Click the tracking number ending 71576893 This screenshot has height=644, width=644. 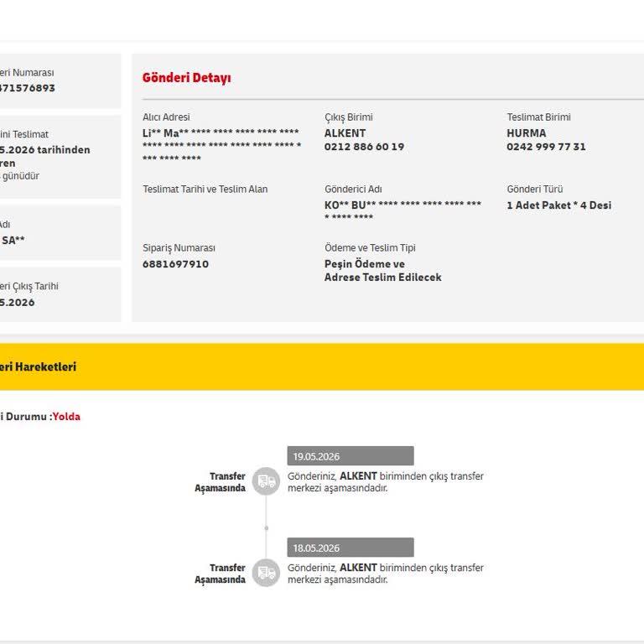click(27, 88)
